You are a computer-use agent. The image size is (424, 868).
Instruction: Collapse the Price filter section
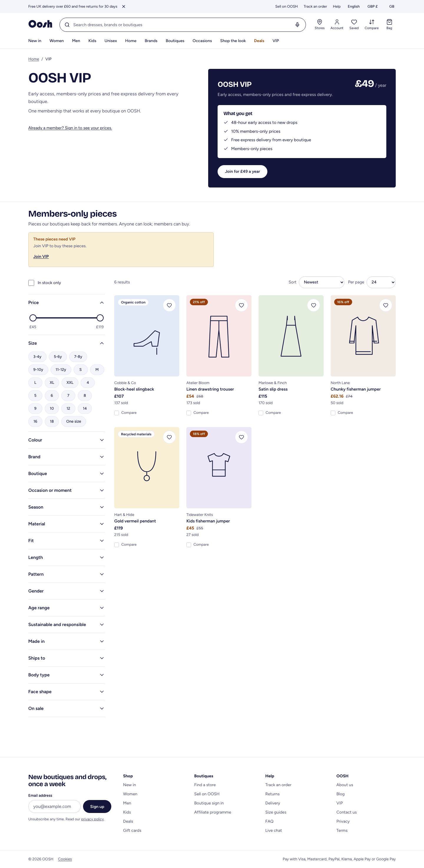67,303
